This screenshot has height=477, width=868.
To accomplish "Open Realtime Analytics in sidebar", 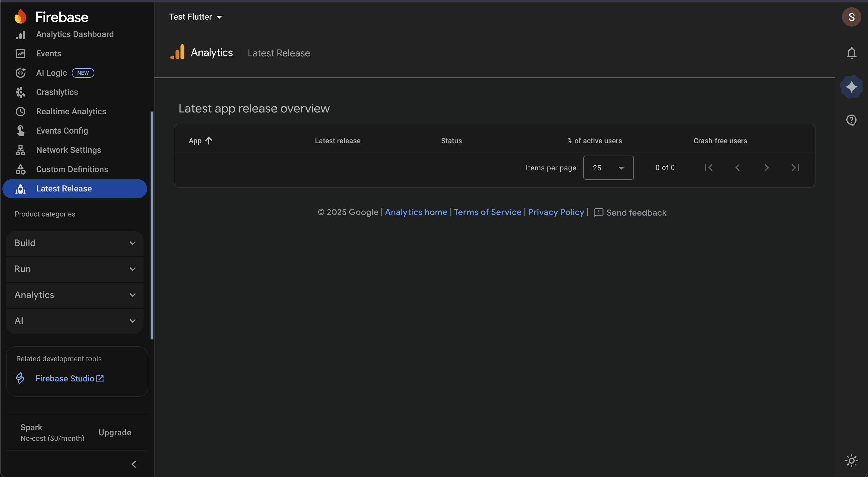I will [x=71, y=112].
